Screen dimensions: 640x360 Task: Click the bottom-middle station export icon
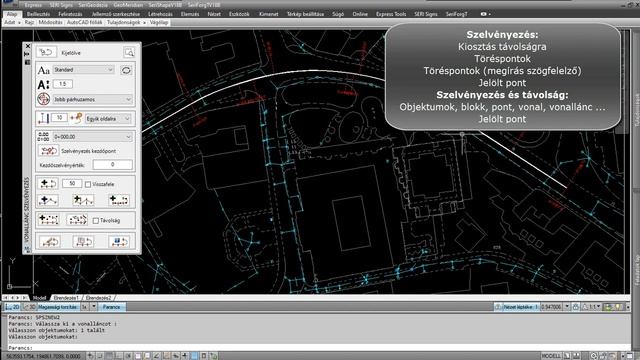83,242
